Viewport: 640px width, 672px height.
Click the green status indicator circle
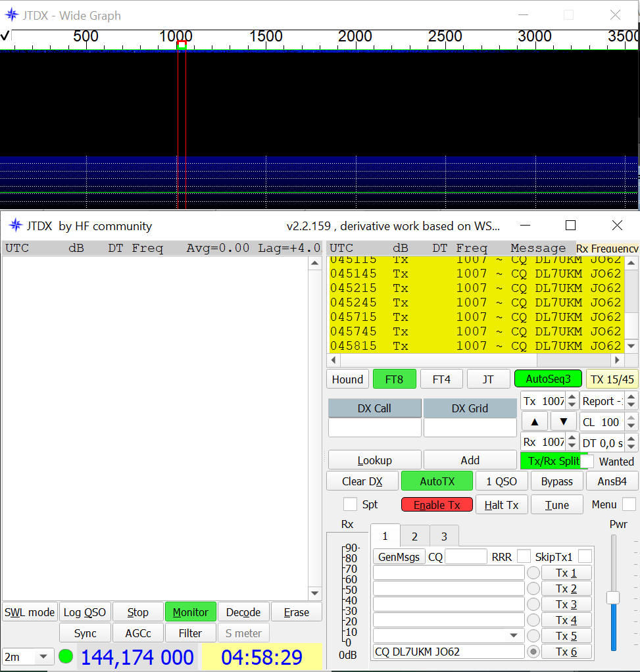pos(66,656)
